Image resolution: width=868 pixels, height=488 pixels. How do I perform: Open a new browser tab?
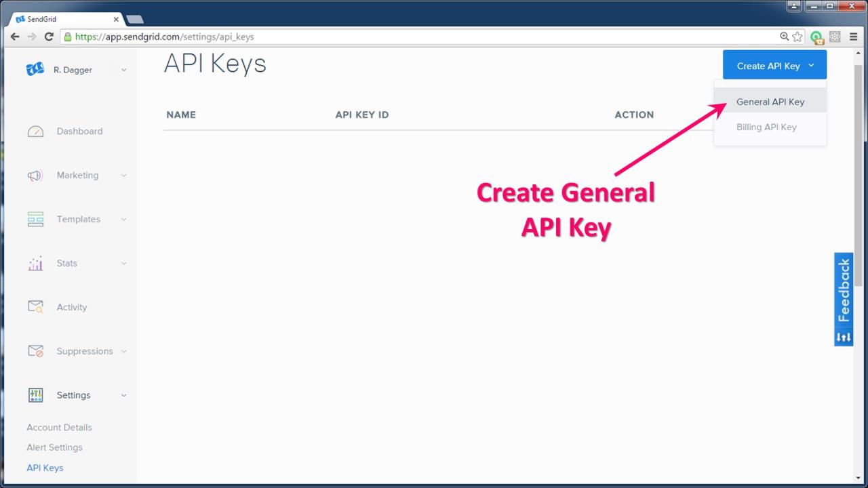click(x=134, y=19)
